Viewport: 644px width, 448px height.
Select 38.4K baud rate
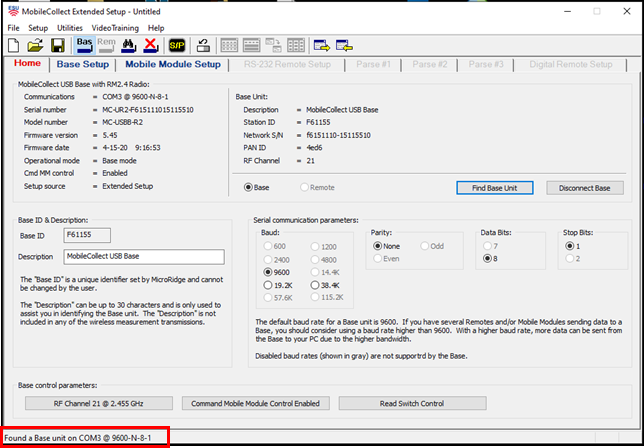point(325,285)
